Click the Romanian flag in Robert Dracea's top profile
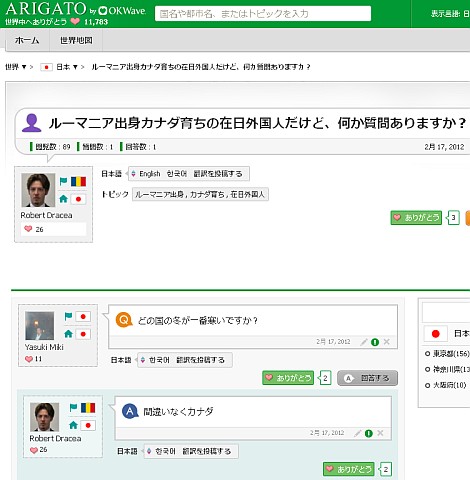 tap(79, 181)
